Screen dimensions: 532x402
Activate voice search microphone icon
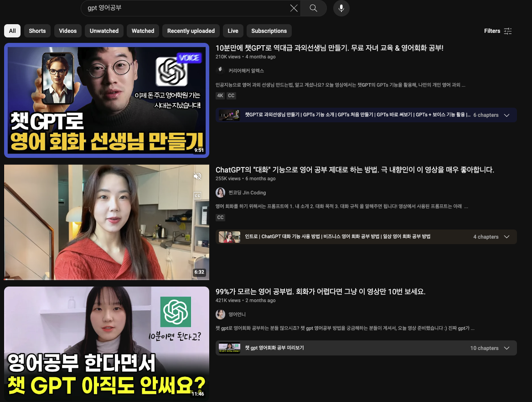point(341,8)
